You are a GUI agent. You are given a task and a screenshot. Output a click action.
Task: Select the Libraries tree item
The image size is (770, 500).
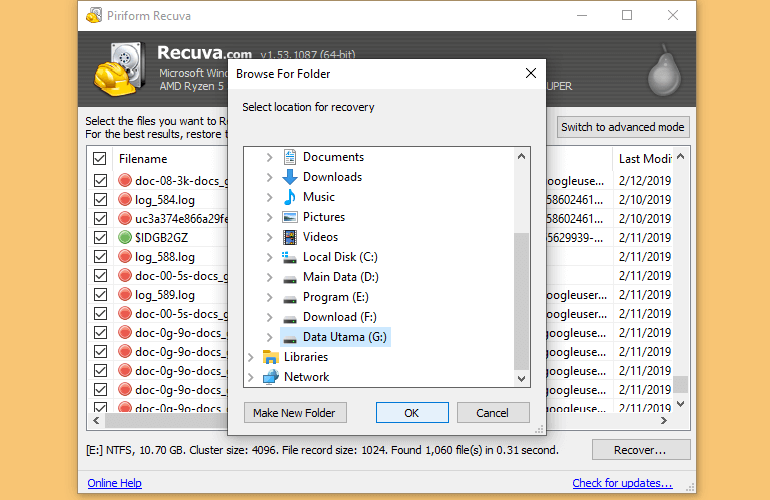306,357
